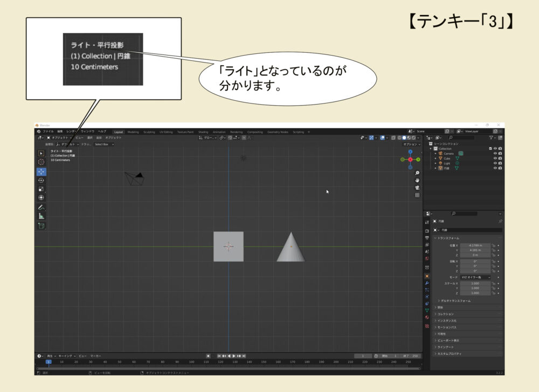Open the ファイル menu

coord(48,132)
